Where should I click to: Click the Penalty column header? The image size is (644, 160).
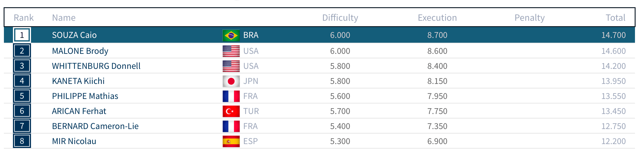coord(529,18)
